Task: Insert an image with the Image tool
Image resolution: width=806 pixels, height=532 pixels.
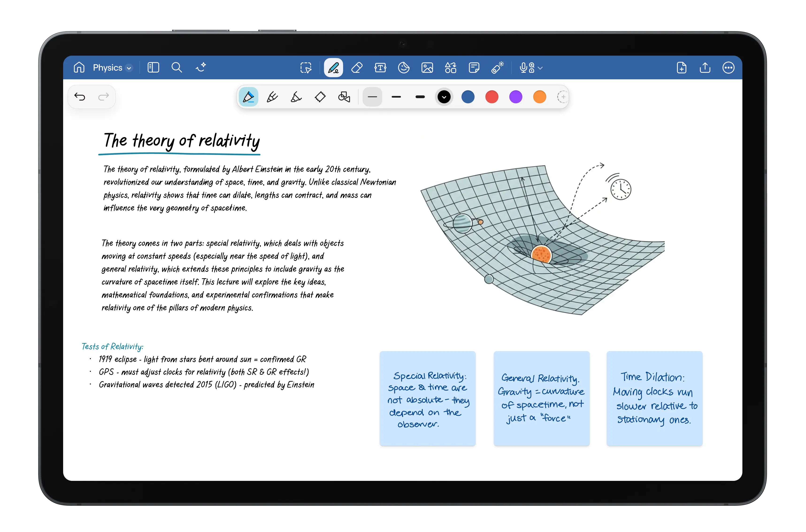Action: (x=427, y=68)
